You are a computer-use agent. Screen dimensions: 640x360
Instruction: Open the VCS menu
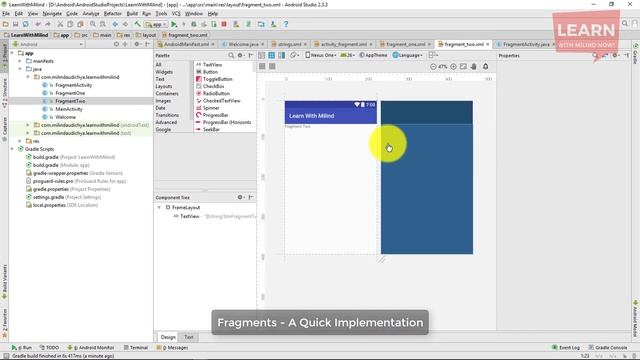pyautogui.click(x=176, y=13)
